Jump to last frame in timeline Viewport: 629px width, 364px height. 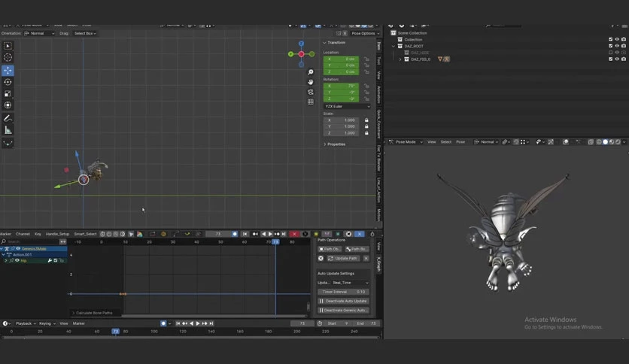(211, 323)
